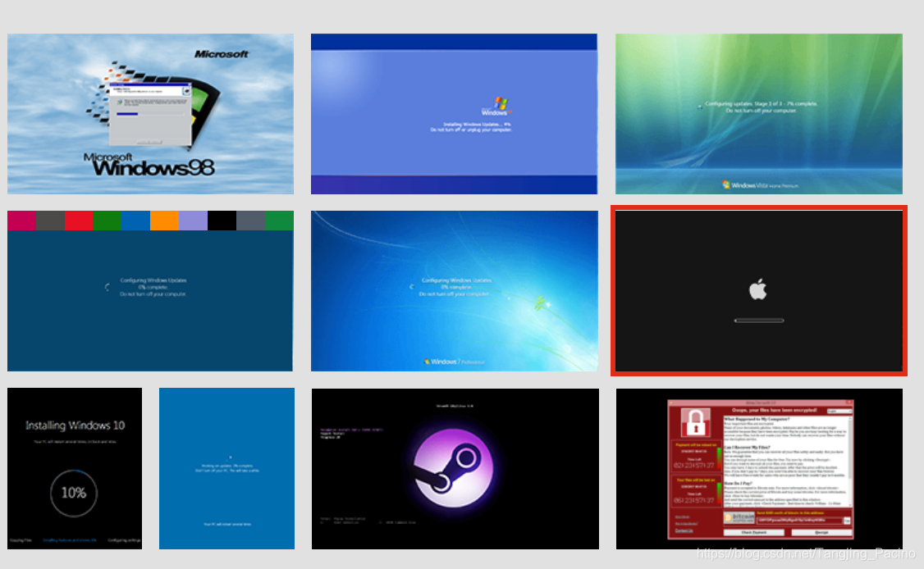924x569 pixels.
Task: Click the white padlock icon in ransomware window
Action: coord(695,422)
